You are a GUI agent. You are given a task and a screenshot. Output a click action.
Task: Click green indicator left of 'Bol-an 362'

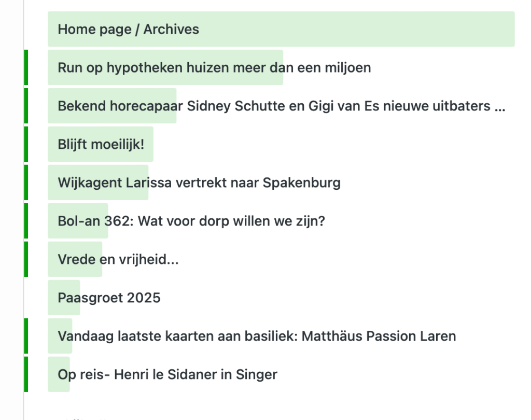26,221
